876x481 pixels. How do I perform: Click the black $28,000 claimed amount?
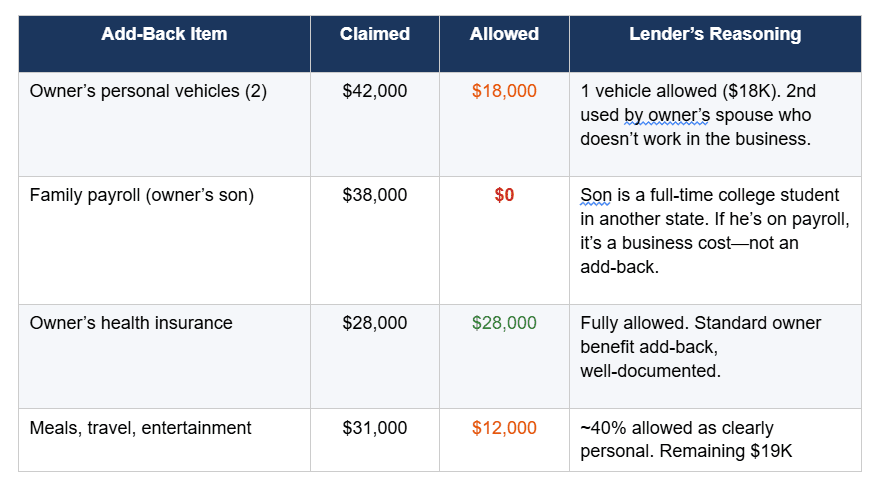pyautogui.click(x=375, y=323)
